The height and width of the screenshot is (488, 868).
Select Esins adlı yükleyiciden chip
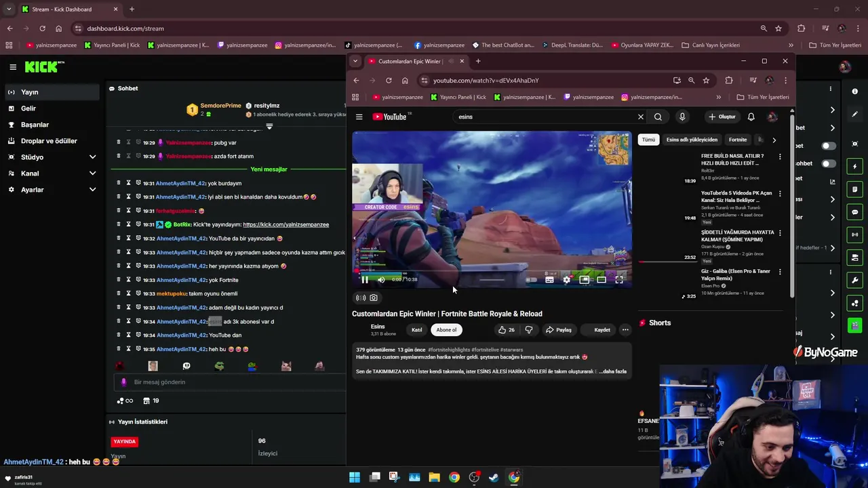point(692,140)
